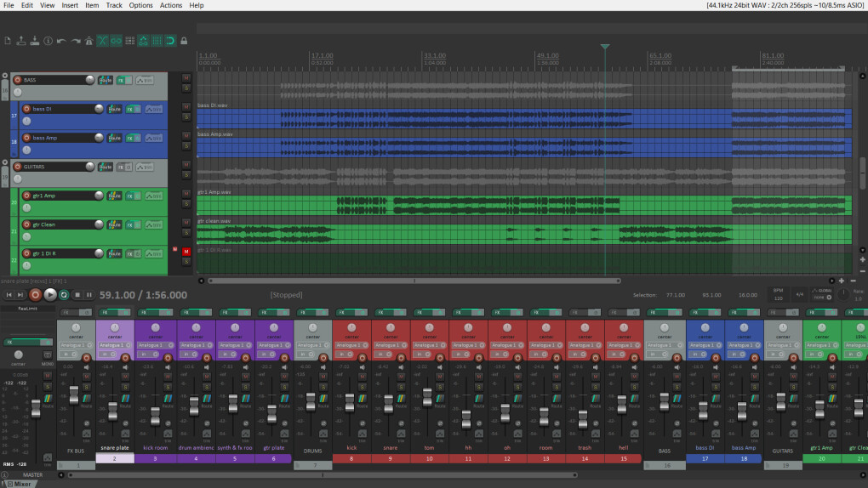868x488 pixels.
Task: Click the Redo toolbar icon
Action: click(x=75, y=41)
